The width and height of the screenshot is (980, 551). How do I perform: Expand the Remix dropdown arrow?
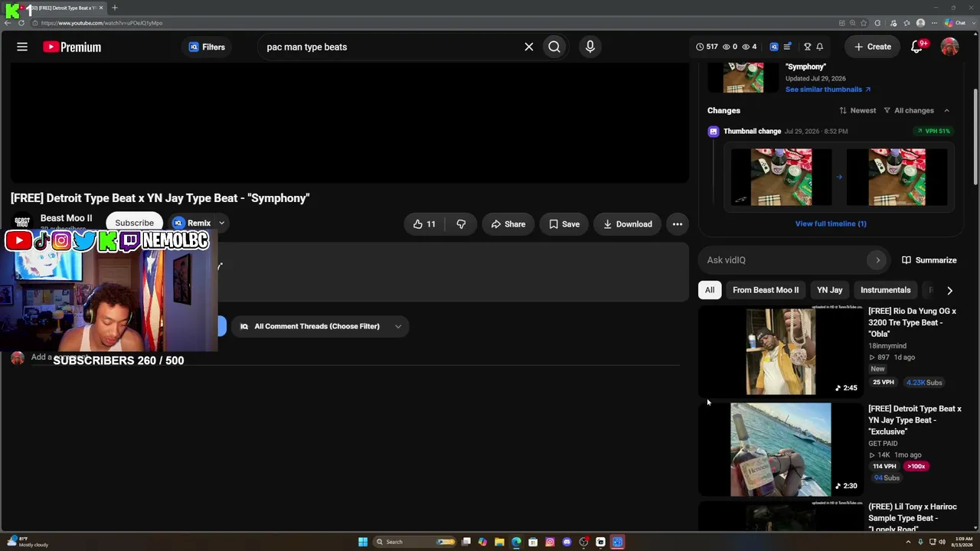pyautogui.click(x=221, y=223)
